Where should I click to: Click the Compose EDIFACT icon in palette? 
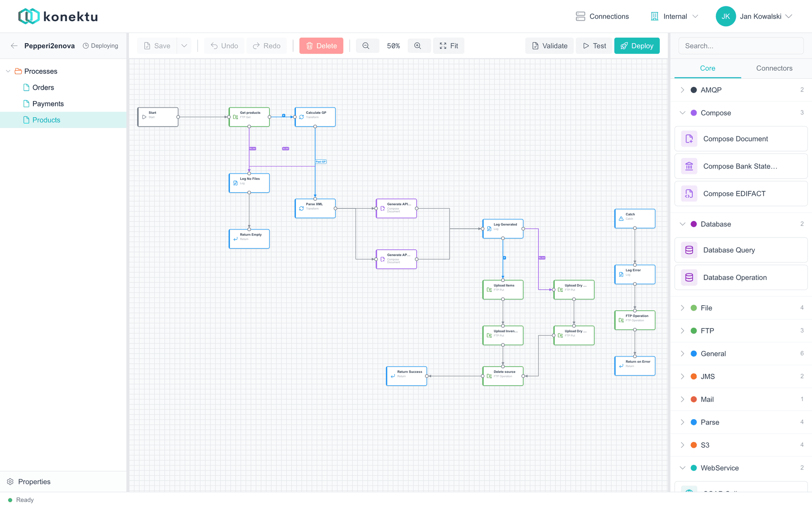pyautogui.click(x=689, y=193)
